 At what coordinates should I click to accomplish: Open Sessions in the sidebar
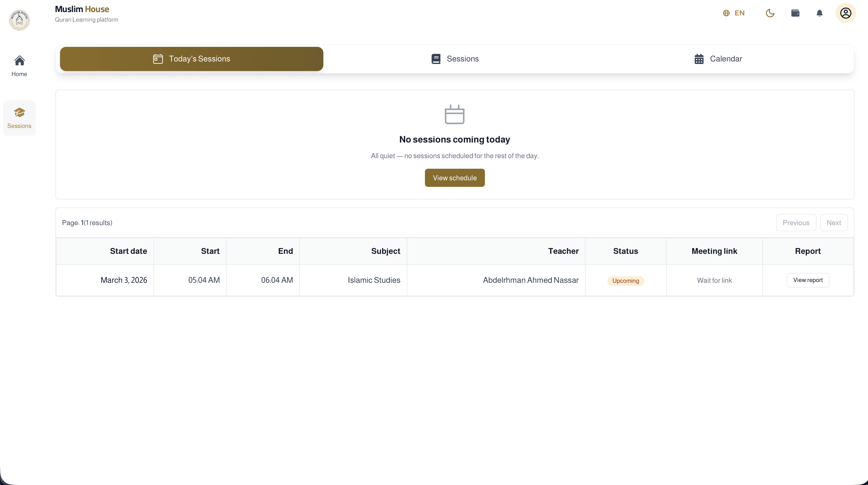(19, 118)
